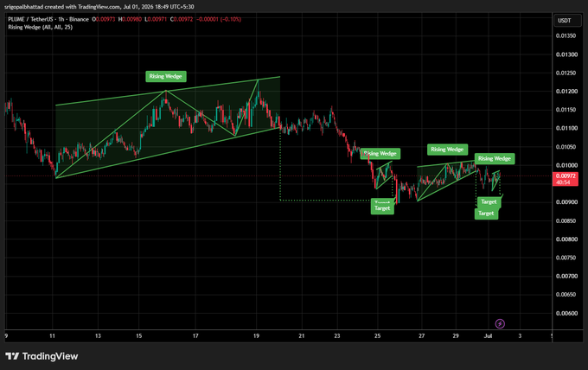Click the purple lightning bolt event icon
The width and height of the screenshot is (588, 370).
click(x=500, y=323)
